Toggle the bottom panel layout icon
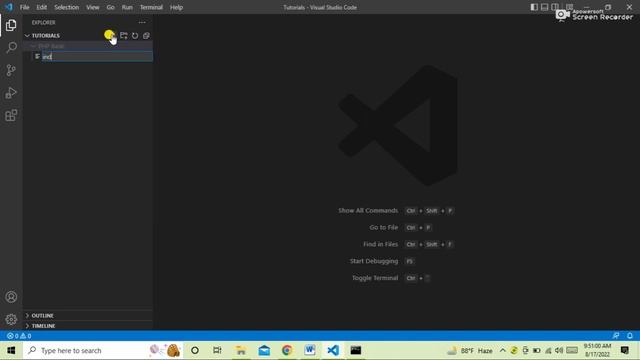The width and height of the screenshot is (640, 360). pyautogui.click(x=544, y=7)
